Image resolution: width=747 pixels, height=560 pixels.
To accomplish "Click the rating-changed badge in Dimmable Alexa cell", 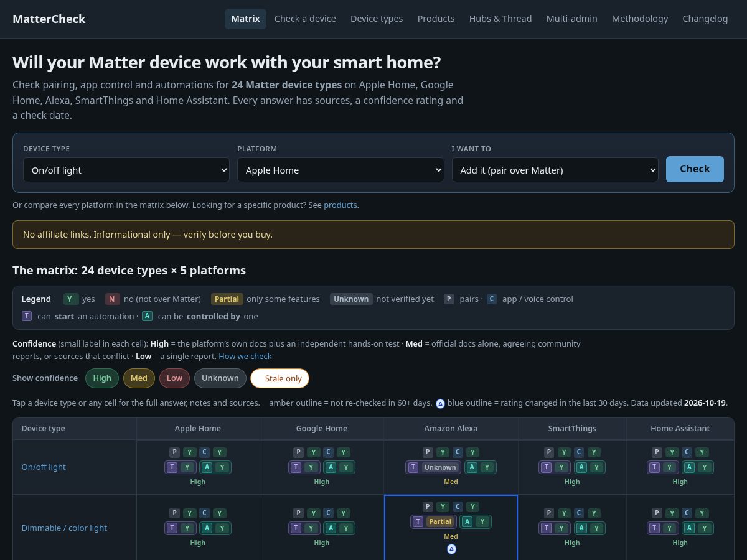I will tap(451, 549).
